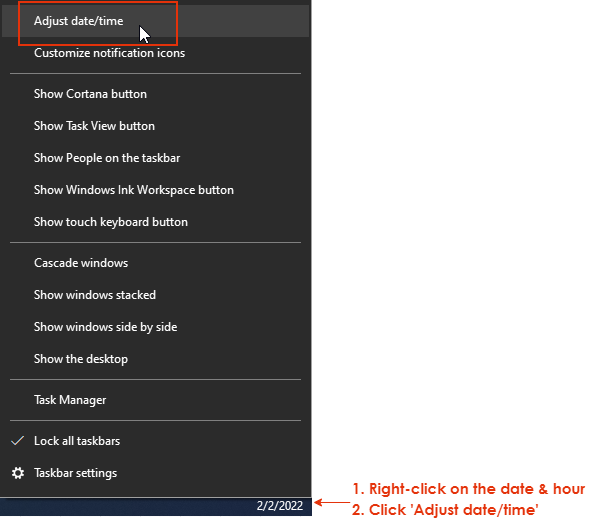The image size is (591, 520).
Task: Choose Cascade windows
Action: point(155,263)
